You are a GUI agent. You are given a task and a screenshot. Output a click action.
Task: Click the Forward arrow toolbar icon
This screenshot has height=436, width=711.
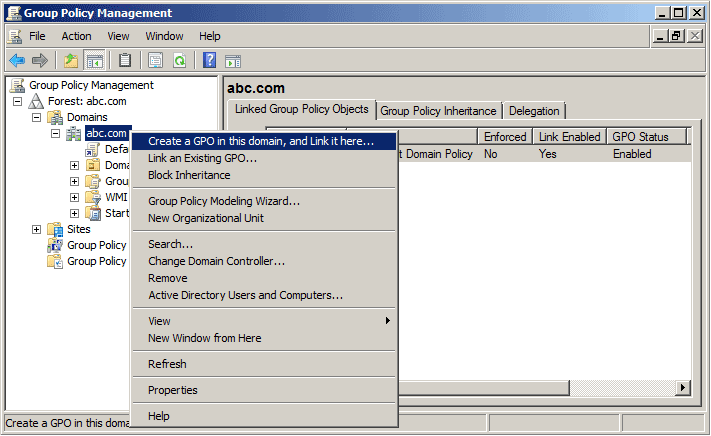[x=40, y=60]
